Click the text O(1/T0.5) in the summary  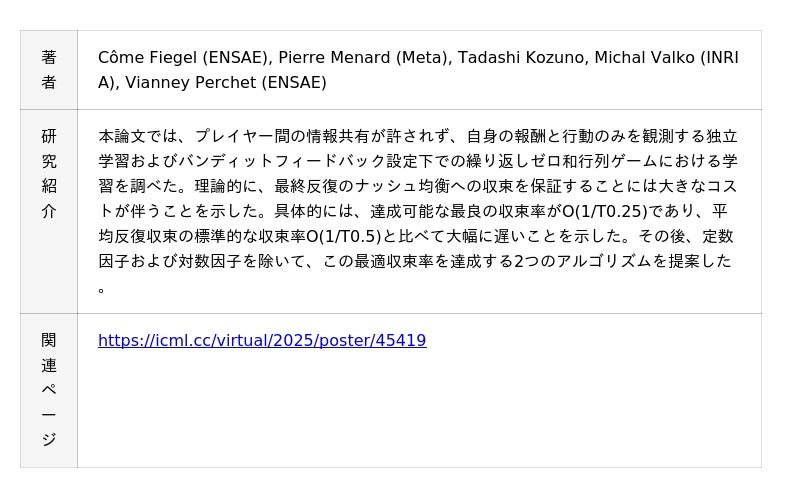pos(344,236)
